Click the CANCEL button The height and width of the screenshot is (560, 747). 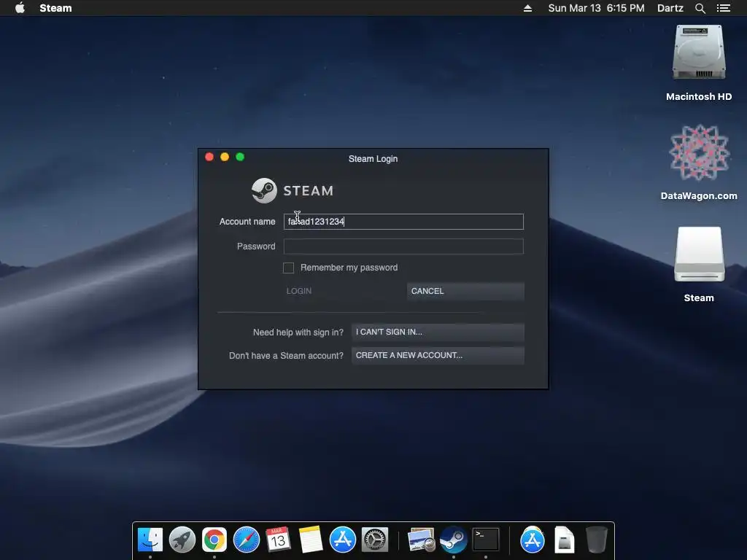click(x=465, y=291)
